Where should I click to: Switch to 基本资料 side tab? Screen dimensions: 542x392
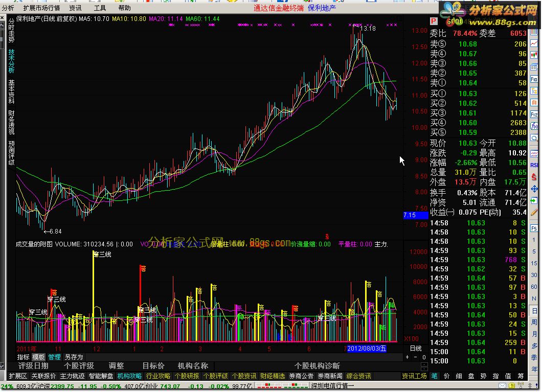coord(11,91)
